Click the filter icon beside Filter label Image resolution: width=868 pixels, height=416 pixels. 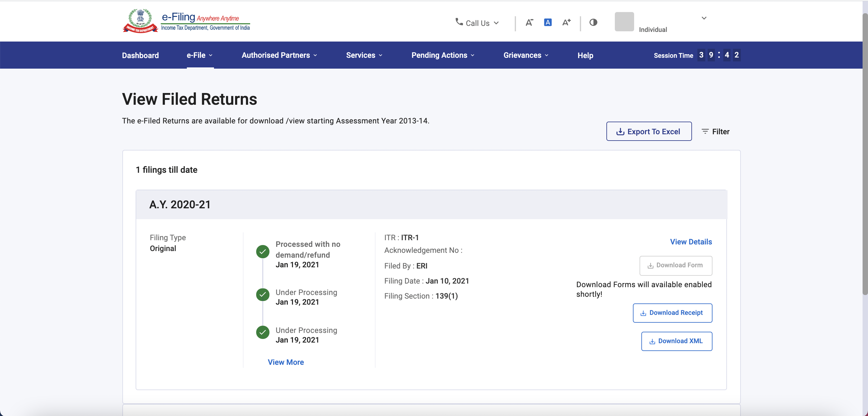click(706, 132)
